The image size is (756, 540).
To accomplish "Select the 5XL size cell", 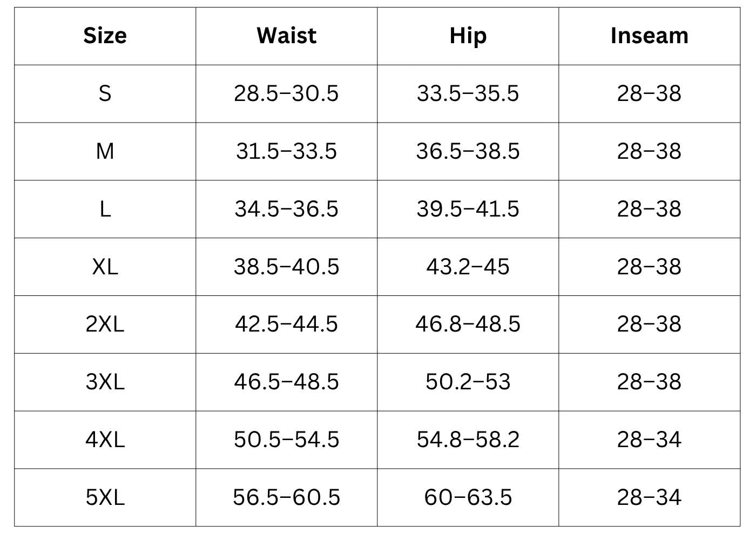I will click(x=105, y=497).
